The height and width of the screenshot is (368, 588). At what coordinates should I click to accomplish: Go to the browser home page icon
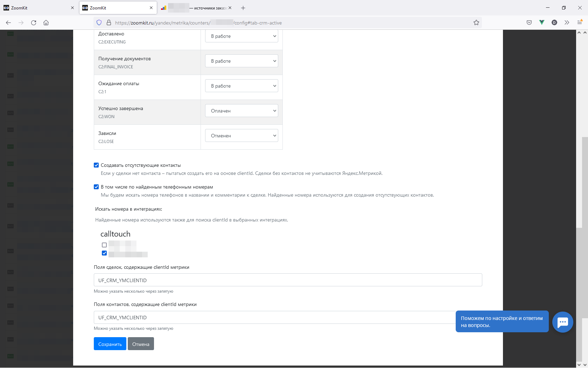pos(46,23)
